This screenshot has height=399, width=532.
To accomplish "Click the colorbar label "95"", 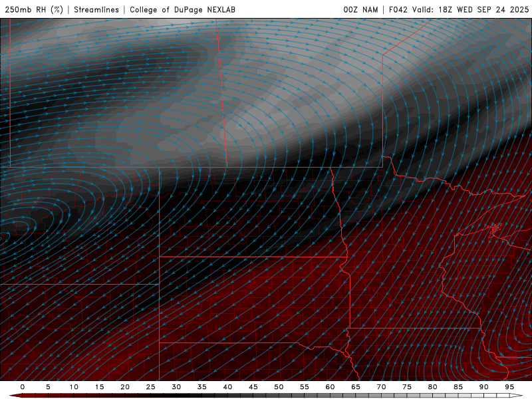I will tap(509, 387).
